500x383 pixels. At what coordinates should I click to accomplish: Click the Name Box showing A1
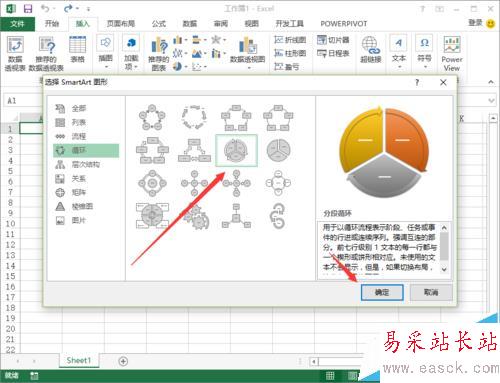click(23, 100)
